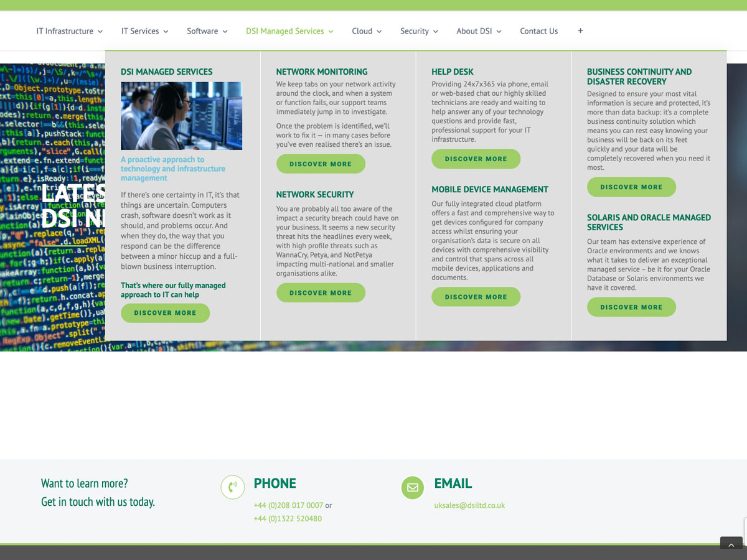Open the Security menu item

415,31
